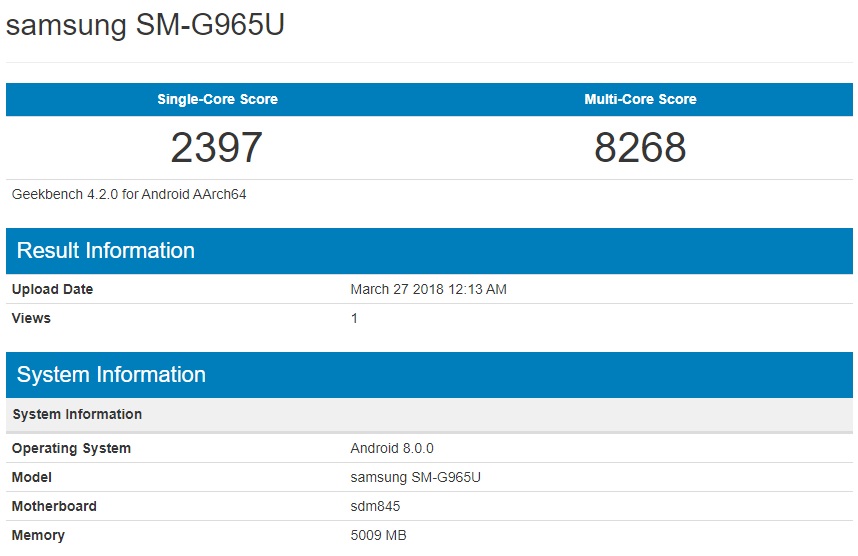Select the Views row label

pos(31,318)
